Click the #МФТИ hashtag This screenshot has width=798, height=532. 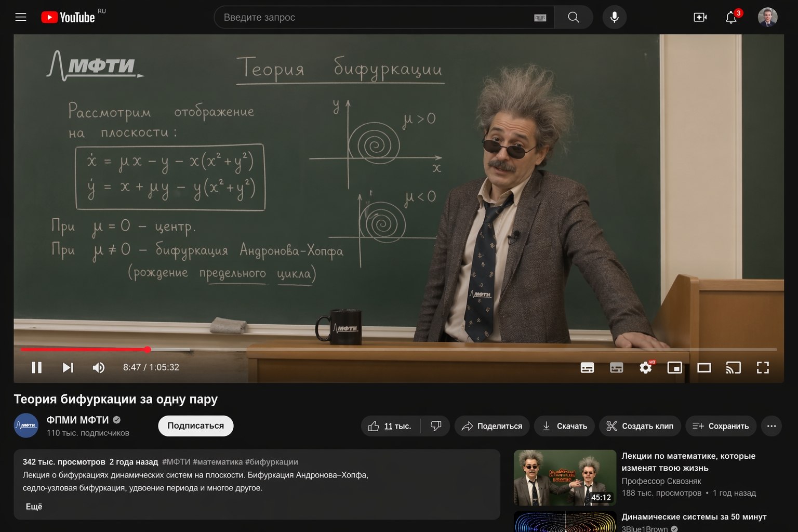pyautogui.click(x=176, y=462)
